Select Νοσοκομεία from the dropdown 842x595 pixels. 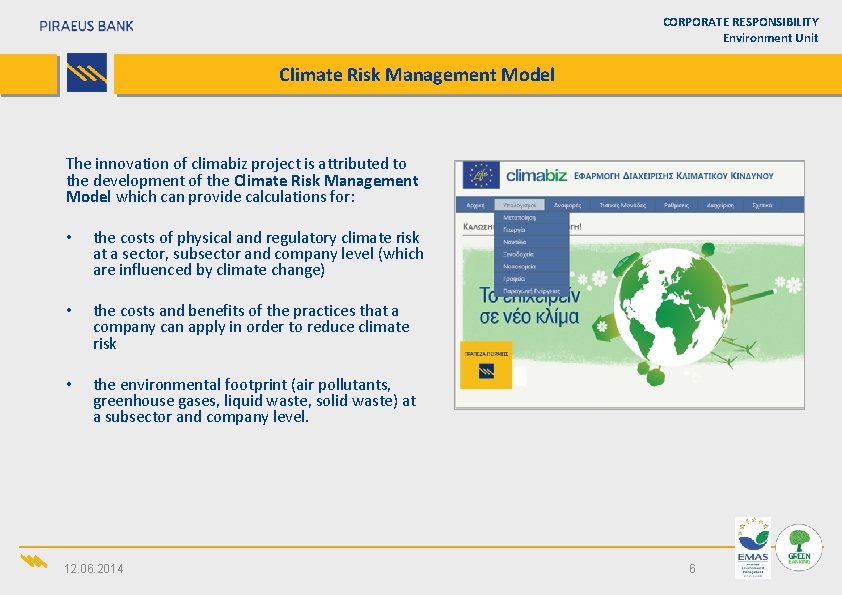[x=532, y=266]
